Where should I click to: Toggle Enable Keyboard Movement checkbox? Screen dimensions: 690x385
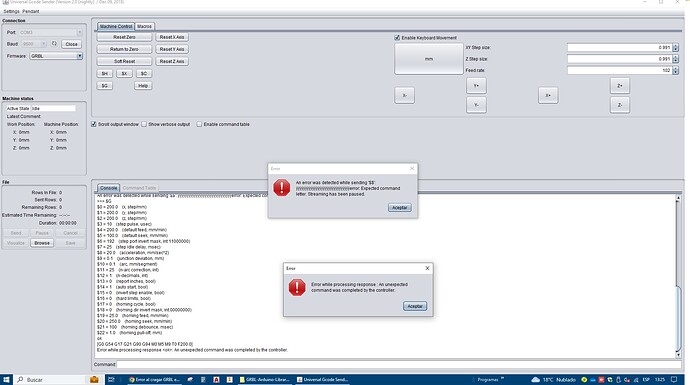tap(397, 38)
